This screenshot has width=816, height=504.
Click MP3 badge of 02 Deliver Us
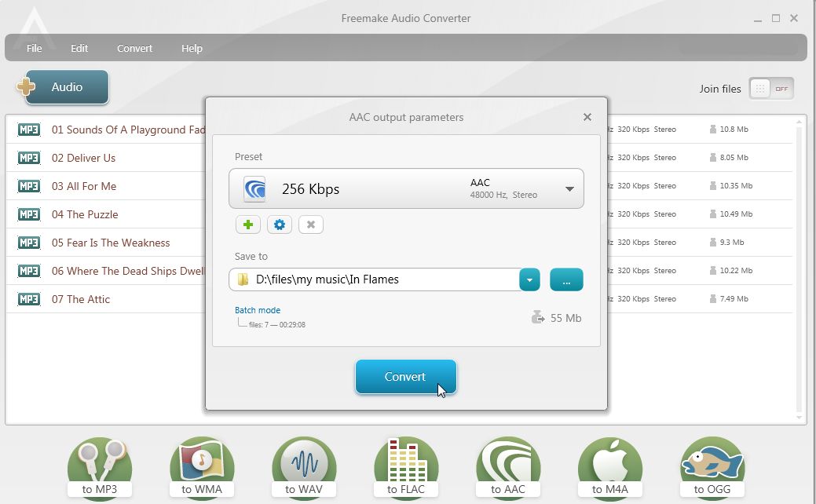point(28,158)
